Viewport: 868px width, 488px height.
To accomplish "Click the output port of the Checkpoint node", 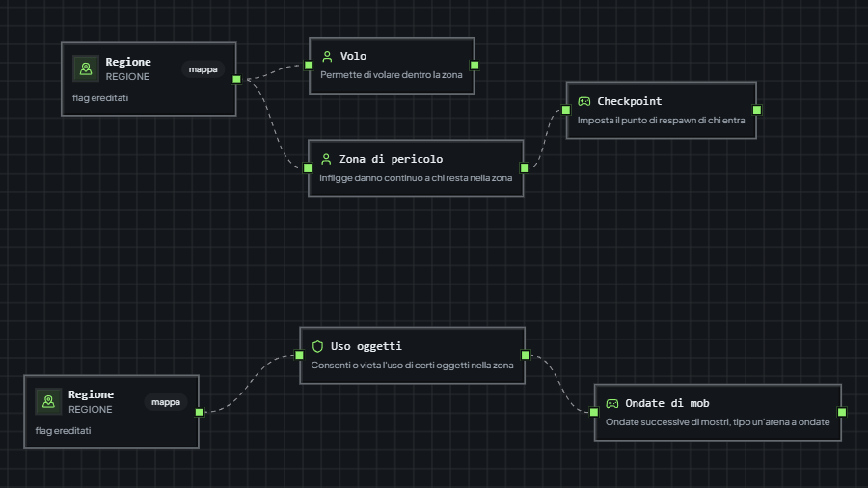I will pyautogui.click(x=757, y=110).
